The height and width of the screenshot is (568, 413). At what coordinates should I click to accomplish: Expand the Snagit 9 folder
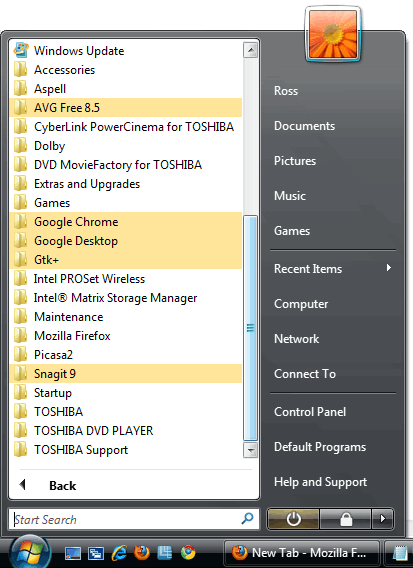point(126,373)
